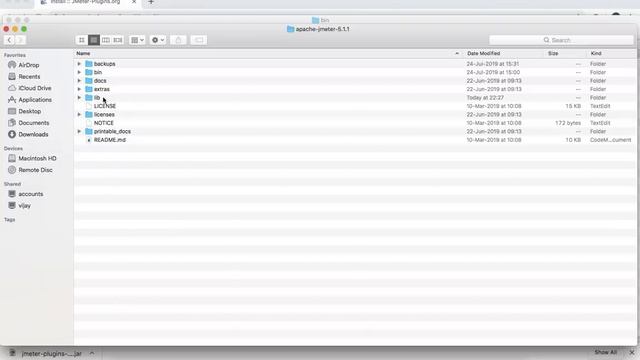Screen dimensions: 640x360
Task: Click the Share toolbar button
Action: click(x=178, y=40)
